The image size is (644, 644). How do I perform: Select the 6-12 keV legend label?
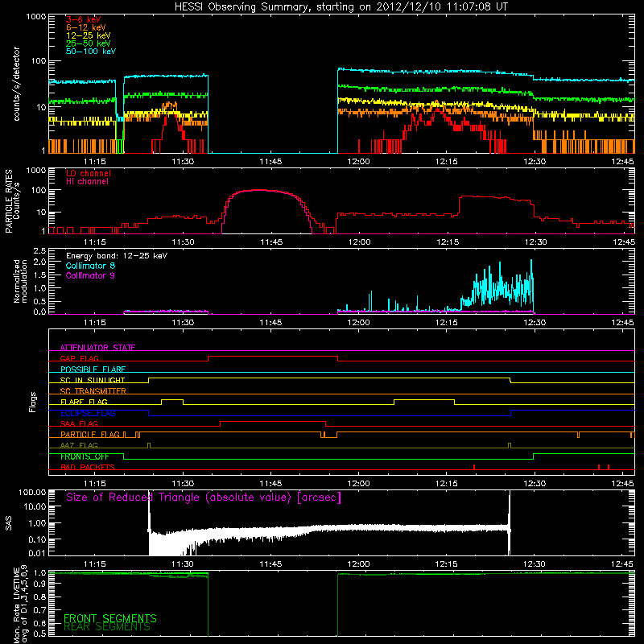point(86,27)
